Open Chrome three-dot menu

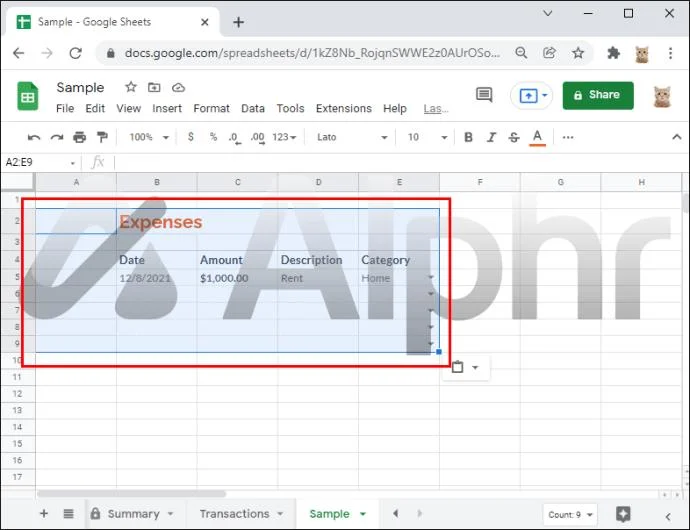tap(670, 53)
